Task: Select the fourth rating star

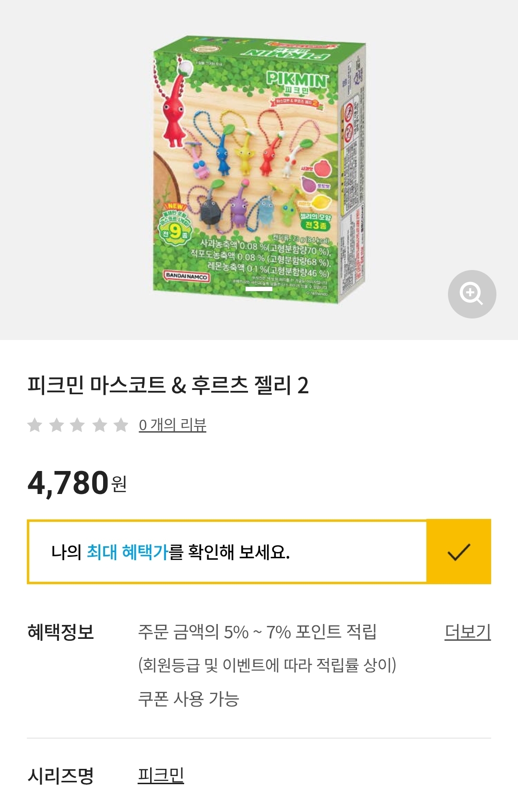Action: (x=100, y=425)
